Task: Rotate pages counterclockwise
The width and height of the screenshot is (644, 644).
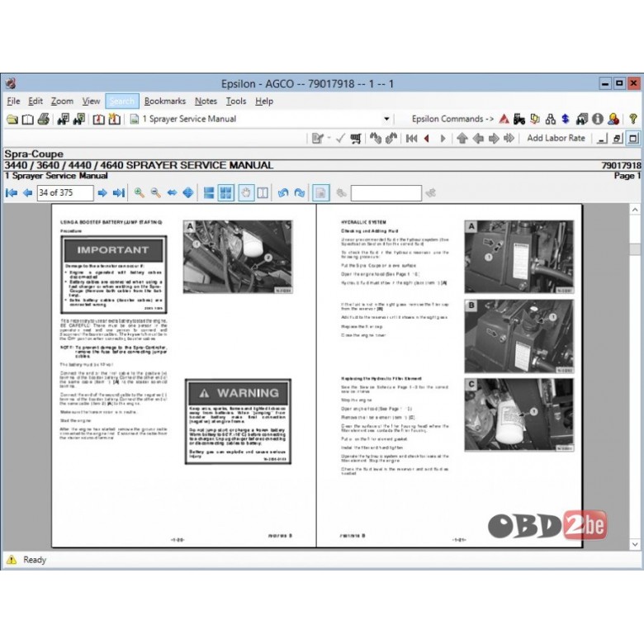Action: point(283,192)
